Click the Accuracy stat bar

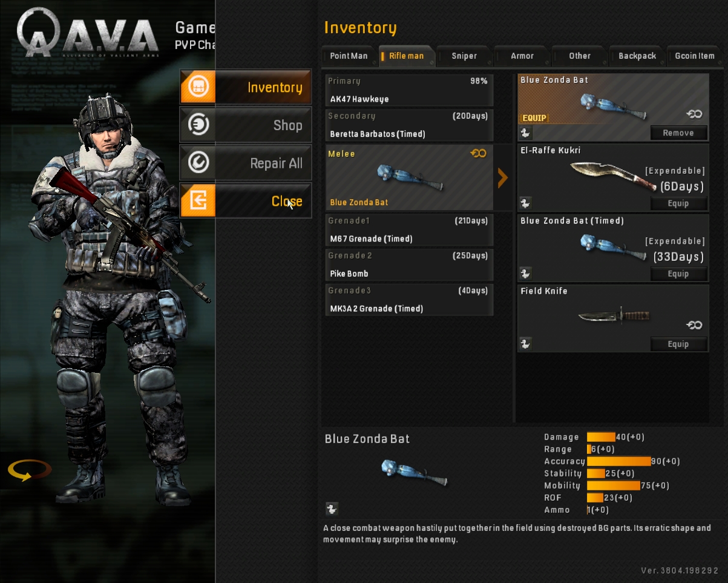pyautogui.click(x=618, y=461)
